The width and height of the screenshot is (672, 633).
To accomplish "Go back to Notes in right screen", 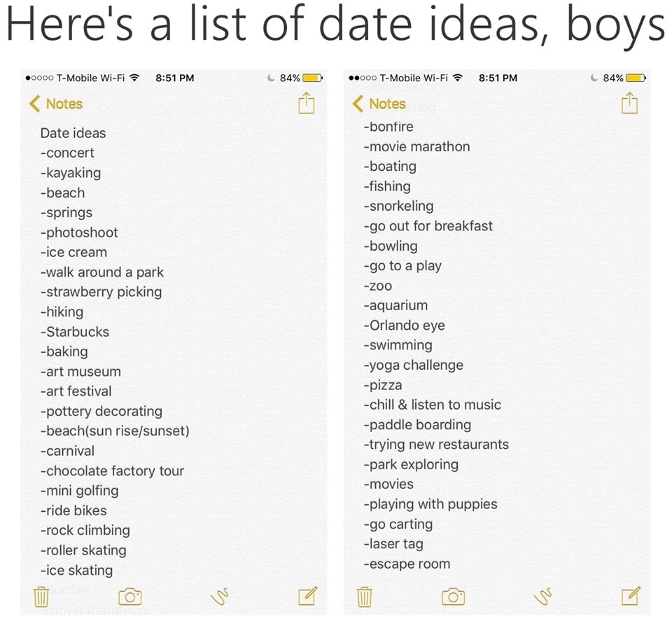I will [x=379, y=104].
